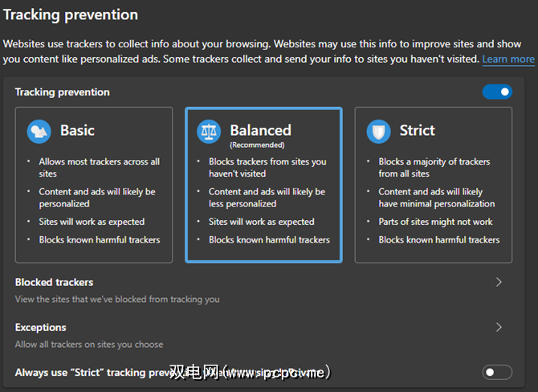Open the Exceptions settings row
This screenshot has height=392, width=538.
(241, 335)
